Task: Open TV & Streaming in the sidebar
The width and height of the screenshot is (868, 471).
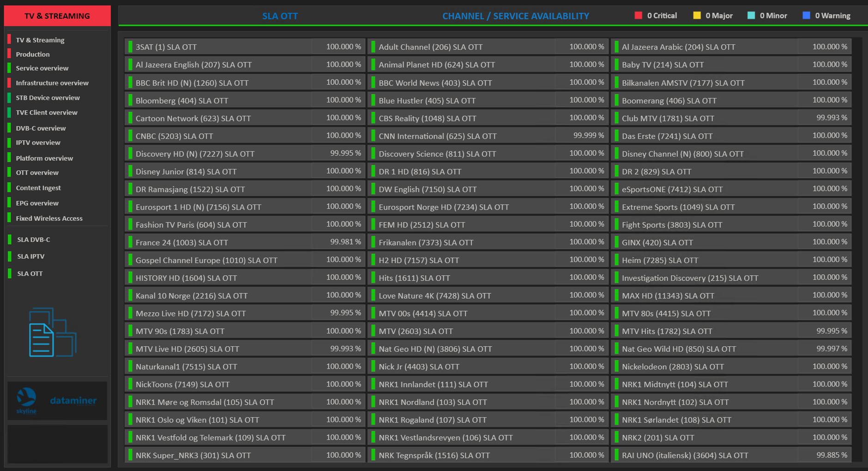Action: click(x=40, y=40)
